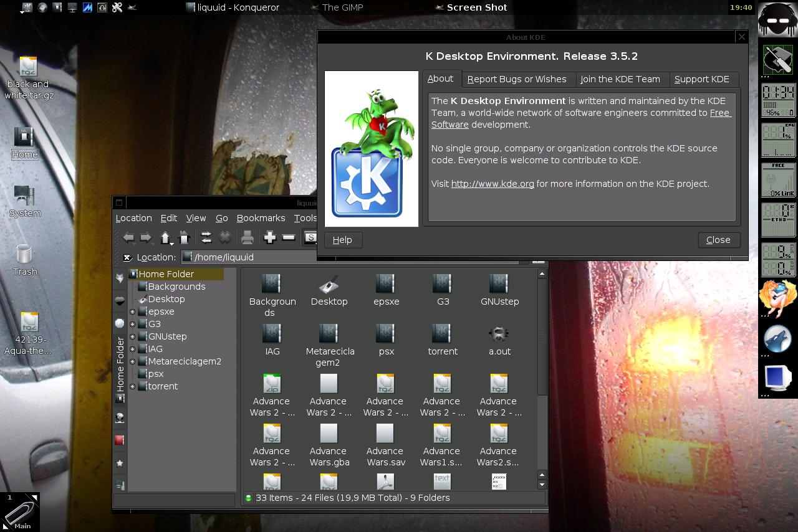Open the KDE menu in the top panel

point(27,7)
